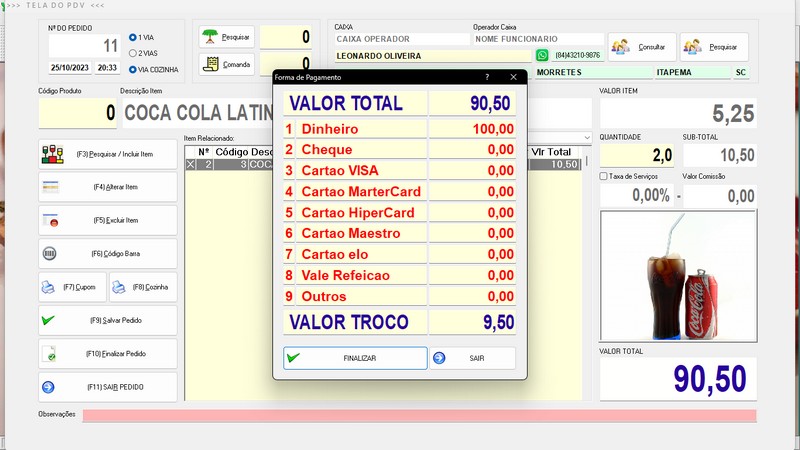Click the LEONARDO OLIVEIRA customer name field
Image resolution: width=800 pixels, height=450 pixels.
433,56
